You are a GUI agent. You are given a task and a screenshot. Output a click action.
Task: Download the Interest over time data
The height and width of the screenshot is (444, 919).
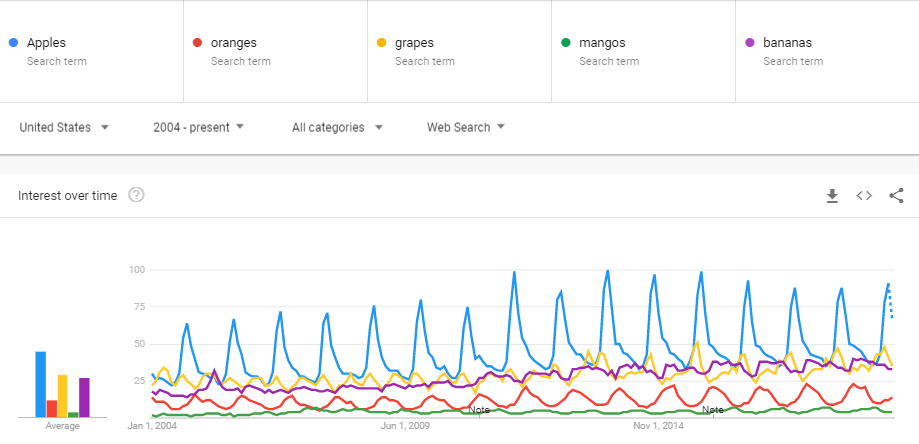pos(832,196)
